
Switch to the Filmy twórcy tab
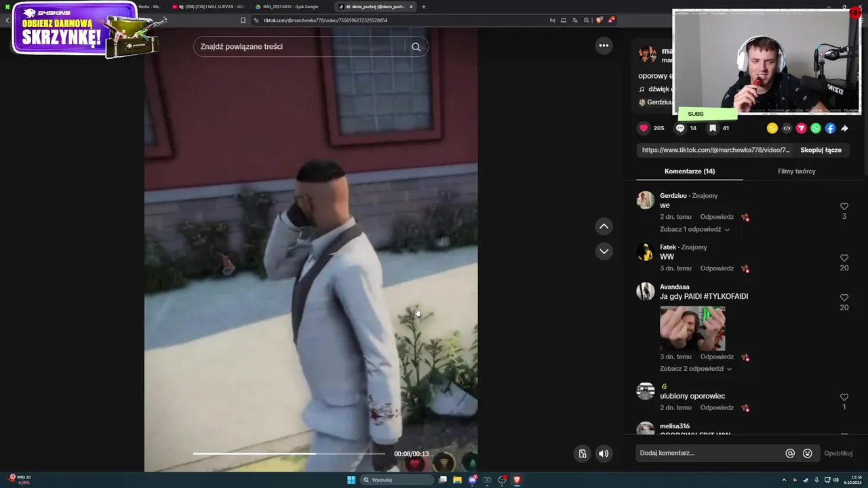[x=797, y=171]
